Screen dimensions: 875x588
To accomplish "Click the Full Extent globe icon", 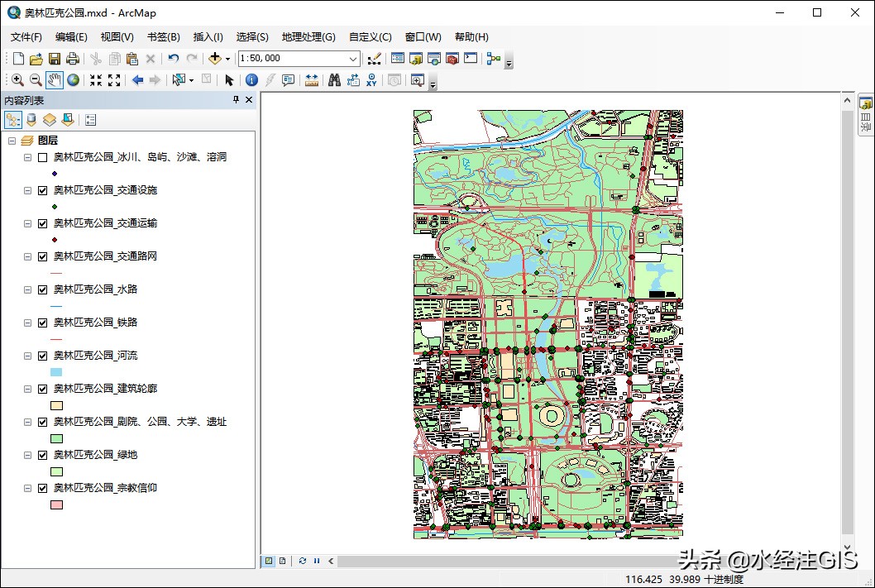I will pos(74,80).
